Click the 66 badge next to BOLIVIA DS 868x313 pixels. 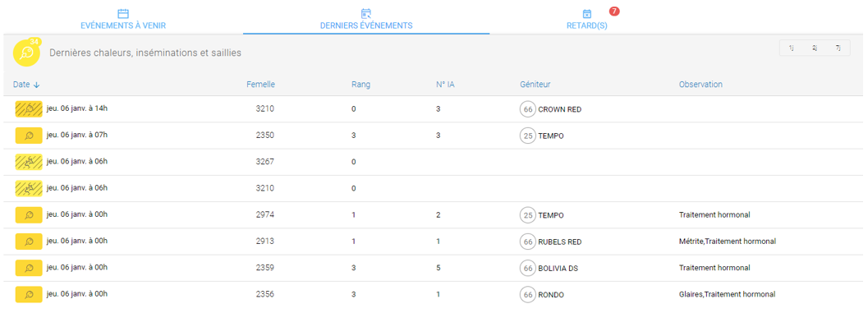[527, 268]
